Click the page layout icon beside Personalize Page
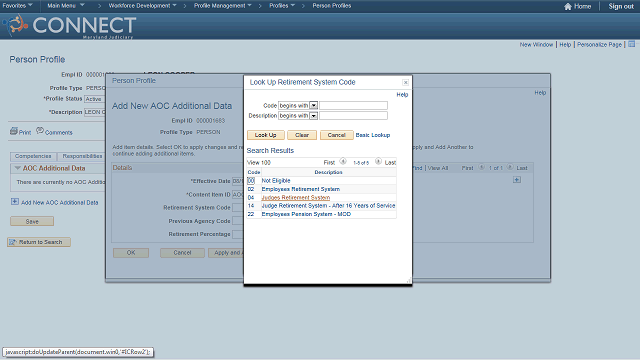Screen dimensions: 640x360 631,44
